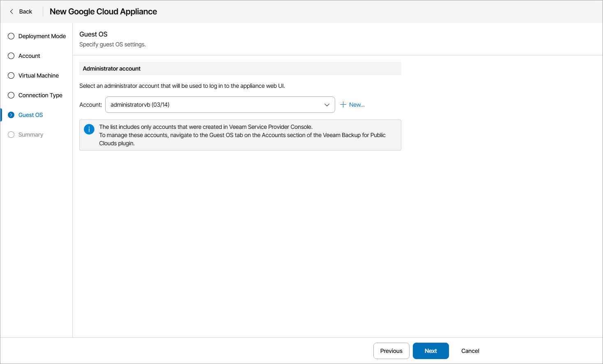Click the Summary step circle
The width and height of the screenshot is (603, 364).
pos(11,135)
